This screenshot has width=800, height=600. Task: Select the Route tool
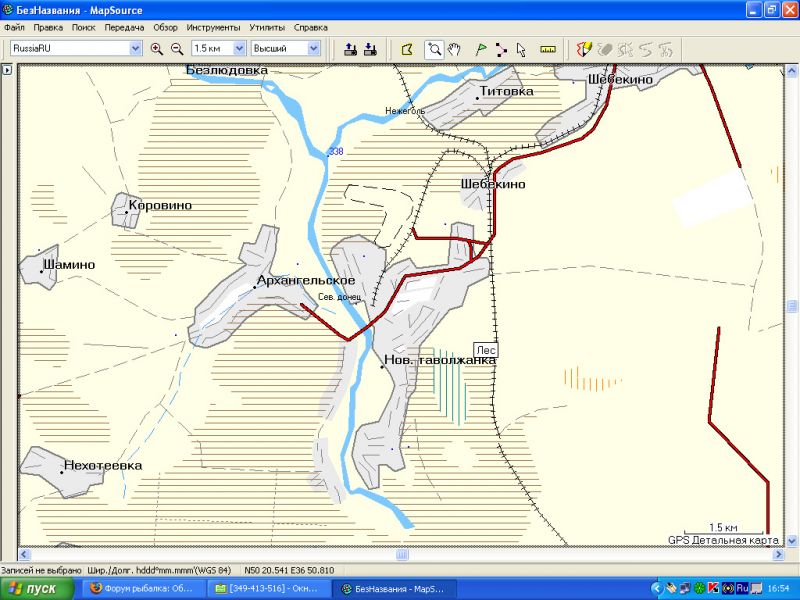(501, 49)
